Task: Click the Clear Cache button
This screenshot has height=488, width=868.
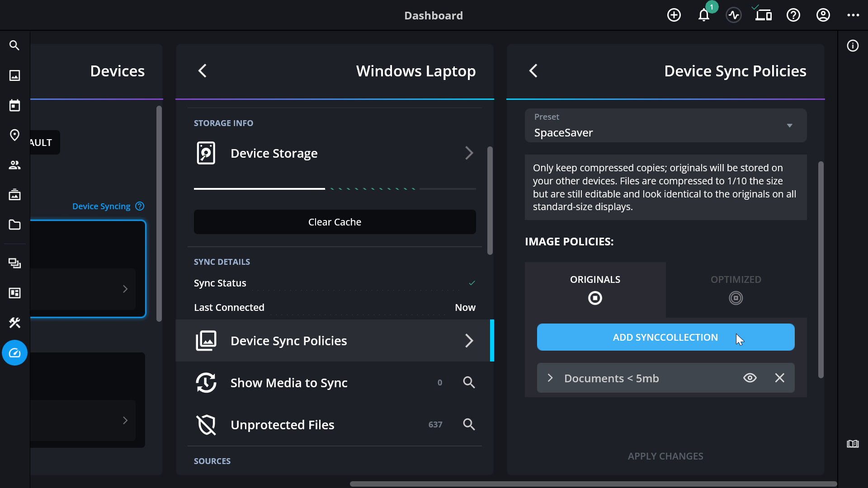Action: pyautogui.click(x=335, y=222)
